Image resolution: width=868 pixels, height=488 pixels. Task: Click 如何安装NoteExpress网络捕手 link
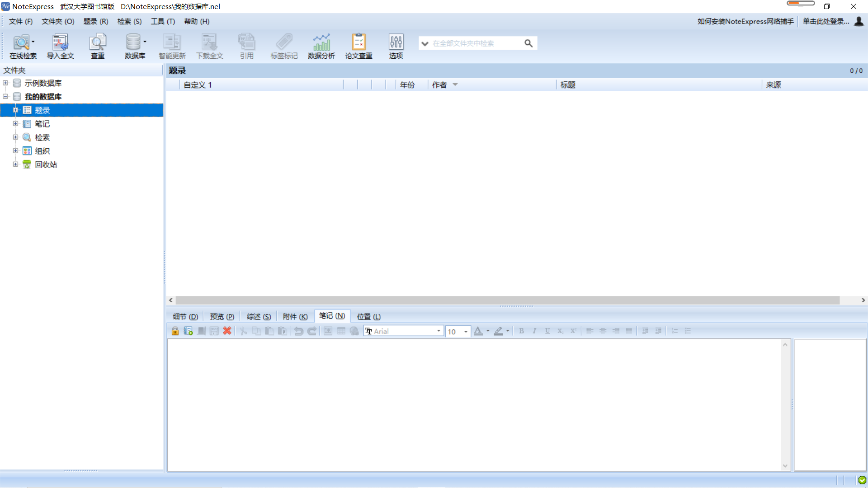(x=745, y=21)
